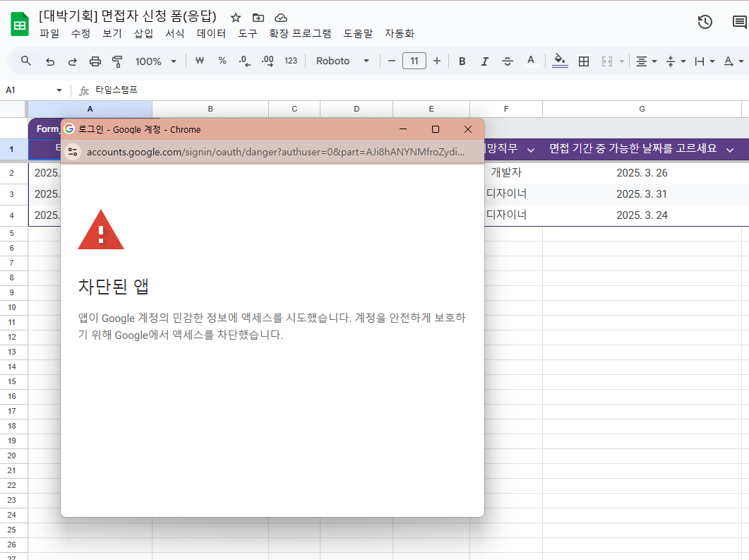Open the zoom 100% dropdown
This screenshot has width=749, height=560.
coord(156,61)
